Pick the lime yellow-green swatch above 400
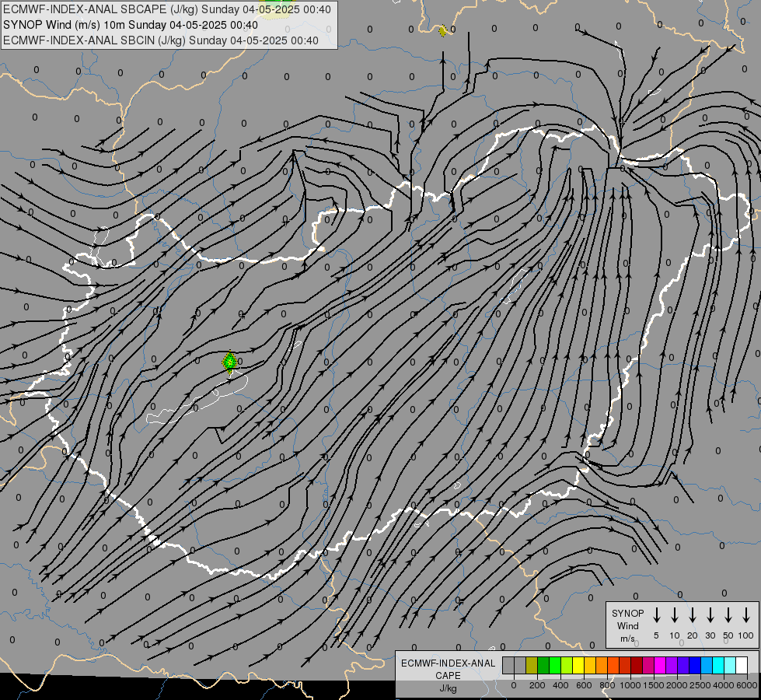 click(x=567, y=665)
